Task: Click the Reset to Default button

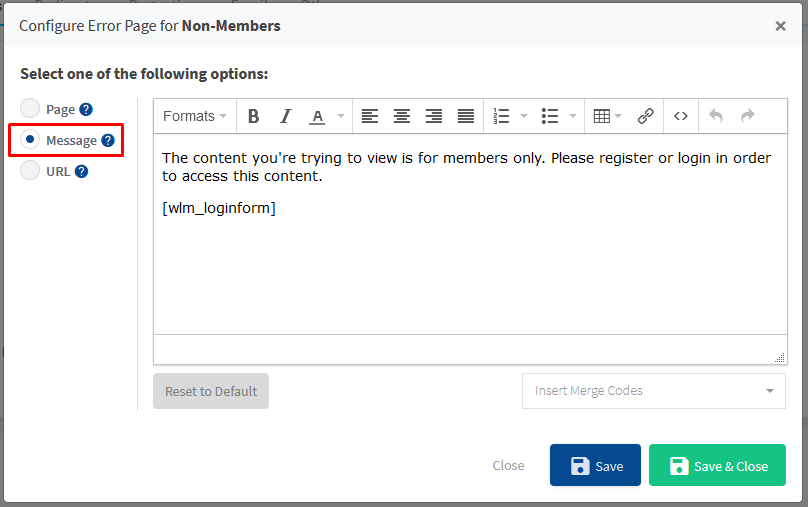Action: [x=211, y=391]
